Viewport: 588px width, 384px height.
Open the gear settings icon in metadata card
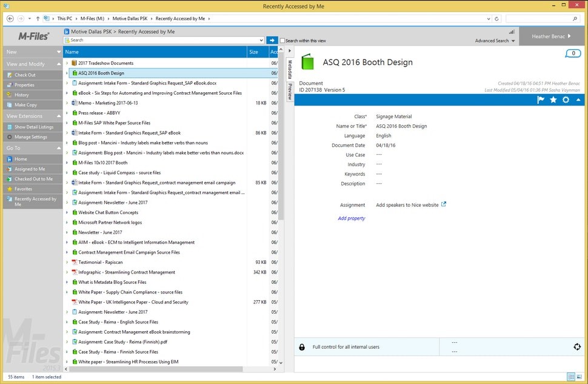566,100
